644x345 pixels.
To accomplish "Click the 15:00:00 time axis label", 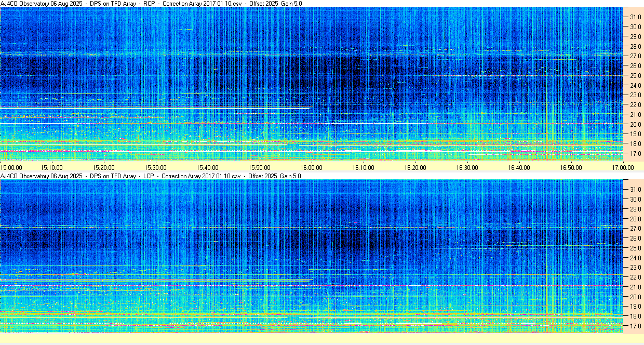I will pos(11,167).
